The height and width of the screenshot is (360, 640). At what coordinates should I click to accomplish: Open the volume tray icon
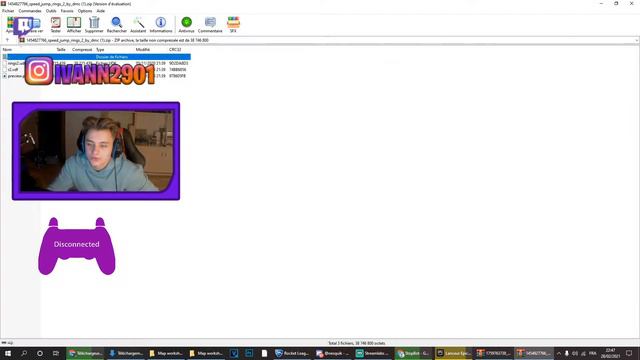pyautogui.click(x=575, y=353)
